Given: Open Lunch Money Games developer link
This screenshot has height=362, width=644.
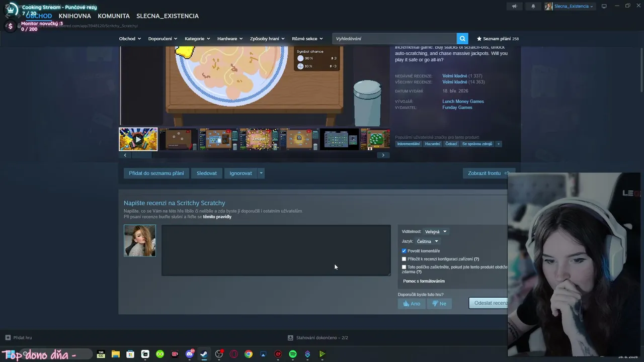Looking at the screenshot, I should (x=463, y=102).
